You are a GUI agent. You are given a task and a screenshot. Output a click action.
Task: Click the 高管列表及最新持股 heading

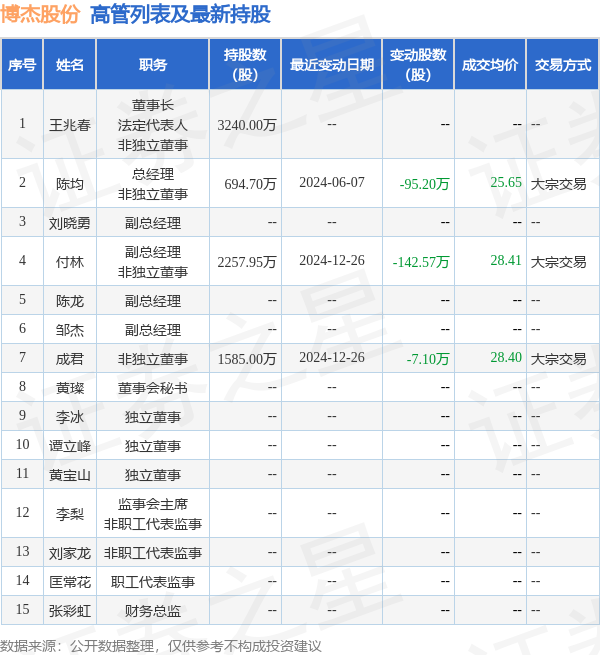(x=180, y=14)
